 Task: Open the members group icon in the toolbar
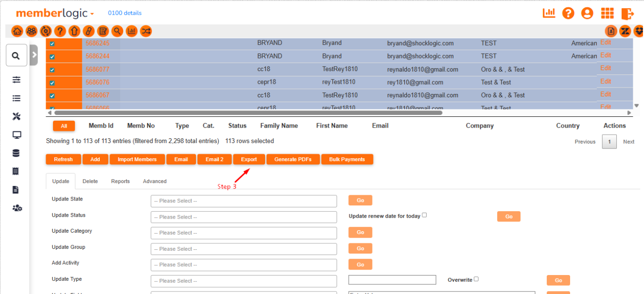(x=31, y=31)
